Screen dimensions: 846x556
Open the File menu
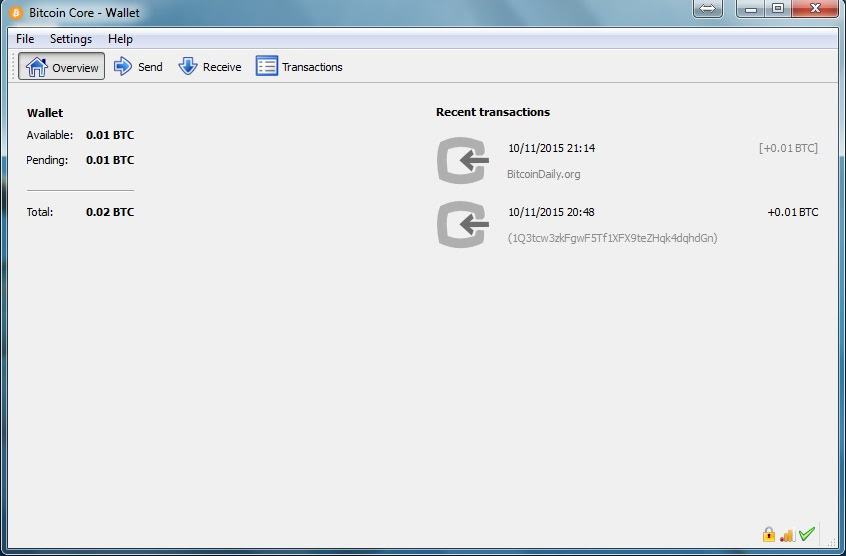(25, 39)
